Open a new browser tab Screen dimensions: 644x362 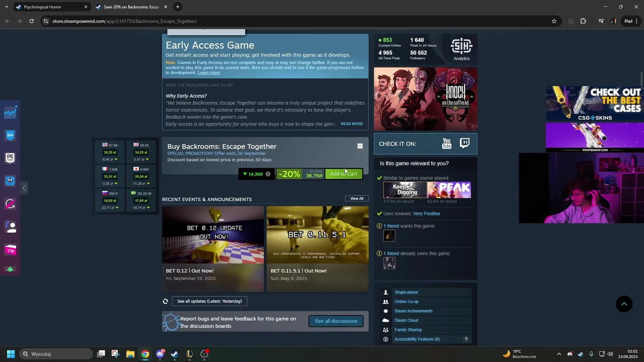[178, 7]
